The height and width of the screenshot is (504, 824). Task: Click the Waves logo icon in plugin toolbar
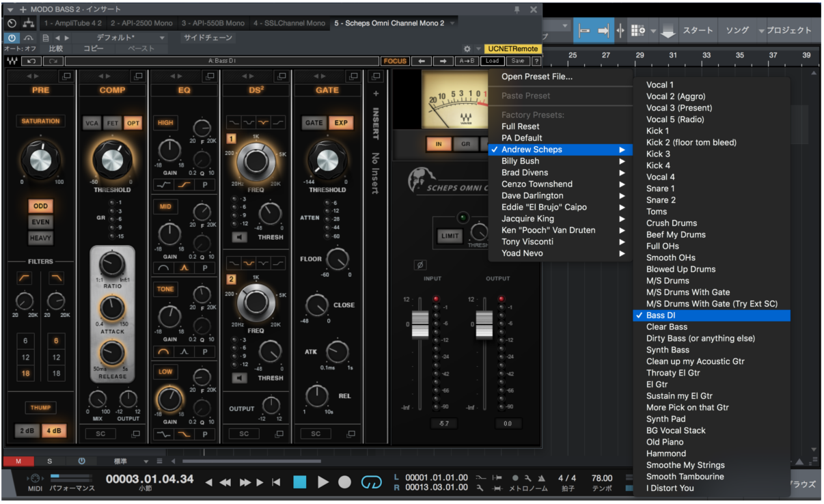tap(12, 61)
